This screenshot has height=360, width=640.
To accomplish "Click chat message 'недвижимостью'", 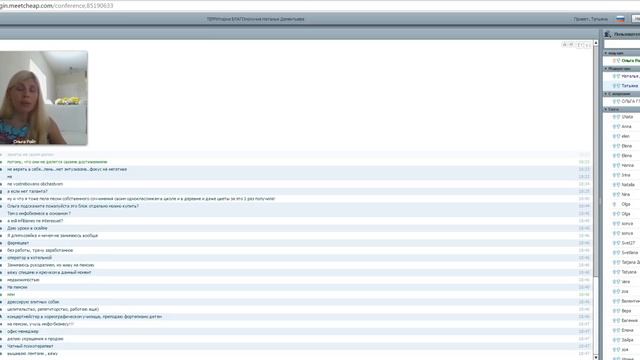I will [x=23, y=280].
